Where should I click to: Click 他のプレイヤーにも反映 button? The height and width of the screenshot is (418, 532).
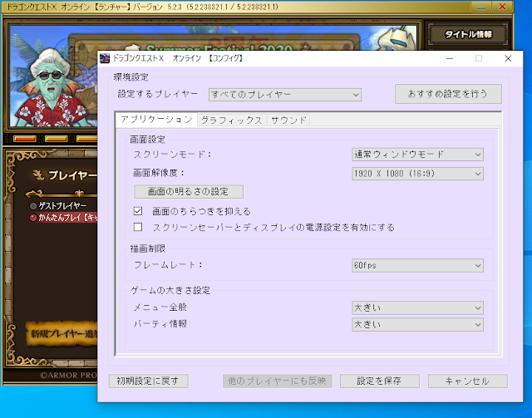pyautogui.click(x=277, y=381)
